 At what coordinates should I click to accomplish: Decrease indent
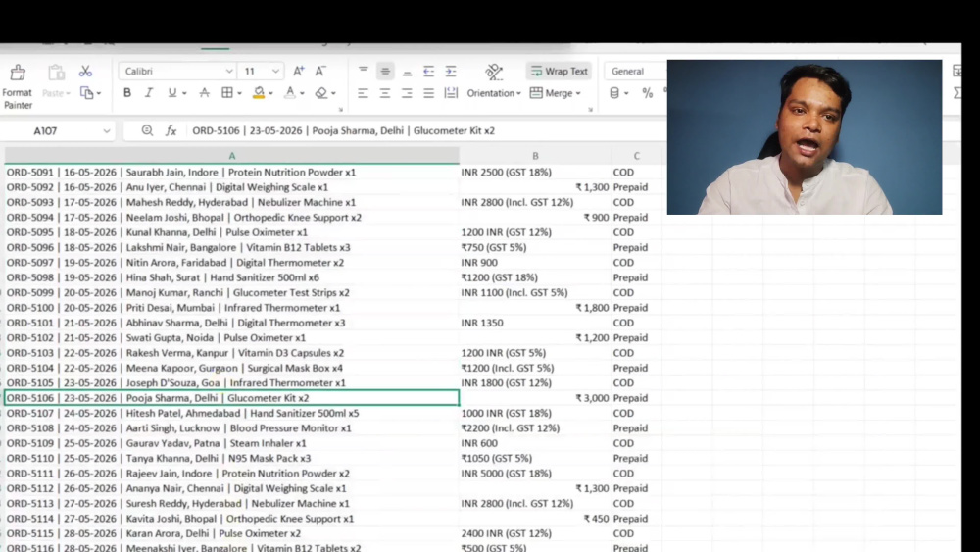(x=429, y=72)
